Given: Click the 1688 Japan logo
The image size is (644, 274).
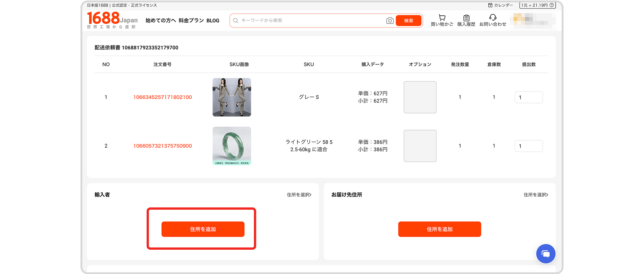Looking at the screenshot, I should tap(112, 20).
